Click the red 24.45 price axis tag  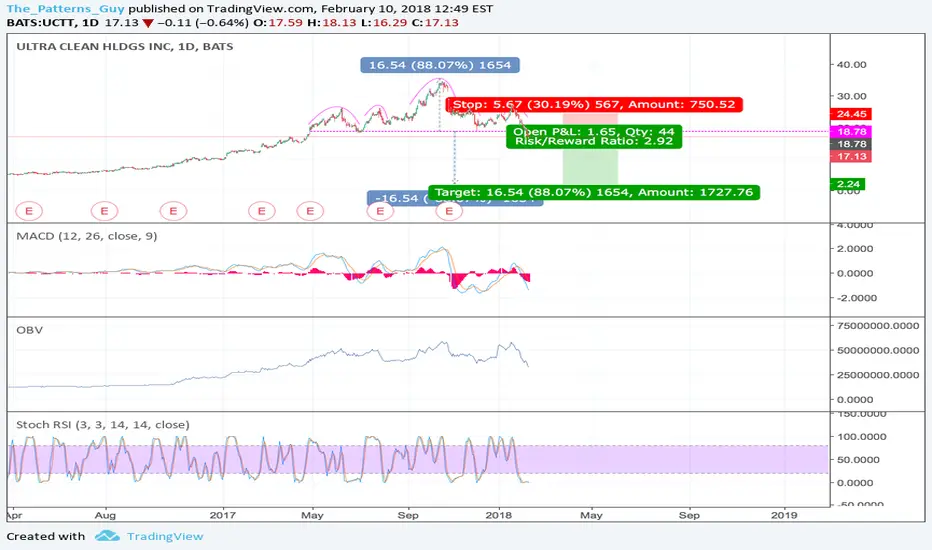(851, 114)
